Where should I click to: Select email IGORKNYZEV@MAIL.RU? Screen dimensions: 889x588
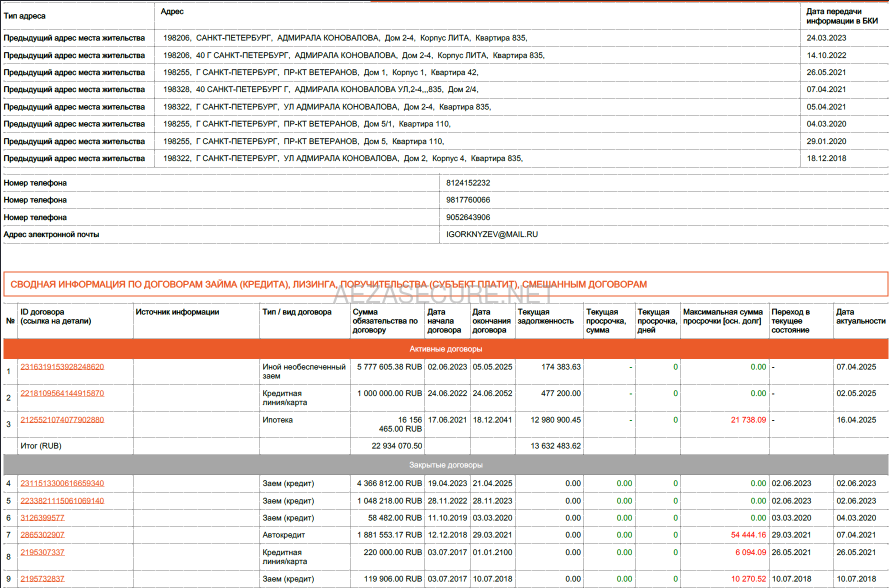[x=492, y=234]
